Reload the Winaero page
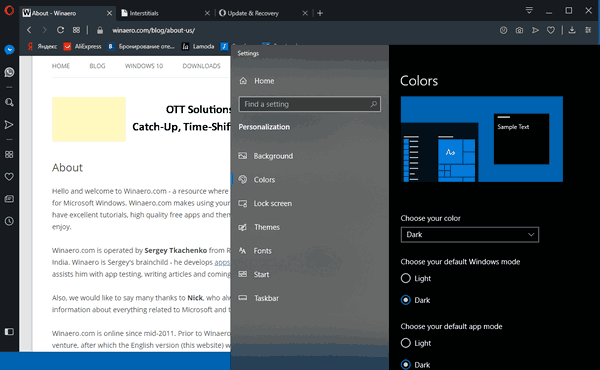 point(60,30)
